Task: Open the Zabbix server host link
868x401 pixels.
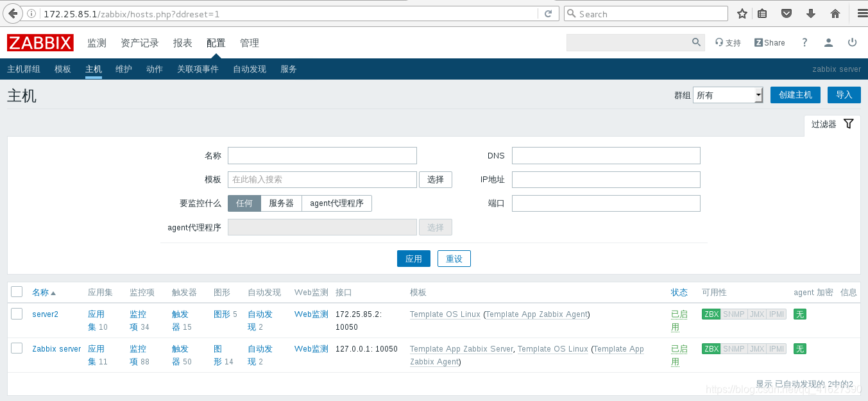Action: pos(56,349)
